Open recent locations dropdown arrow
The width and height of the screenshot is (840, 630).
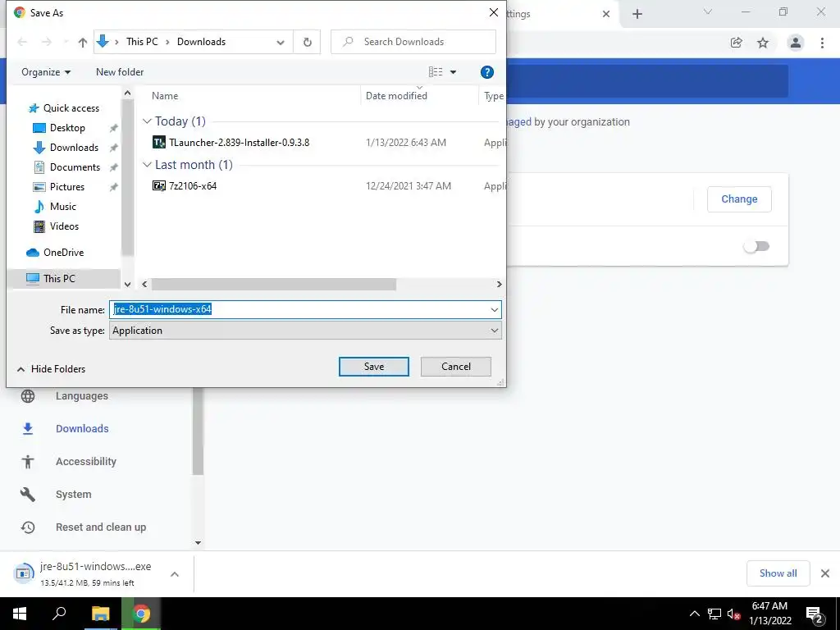click(66, 42)
